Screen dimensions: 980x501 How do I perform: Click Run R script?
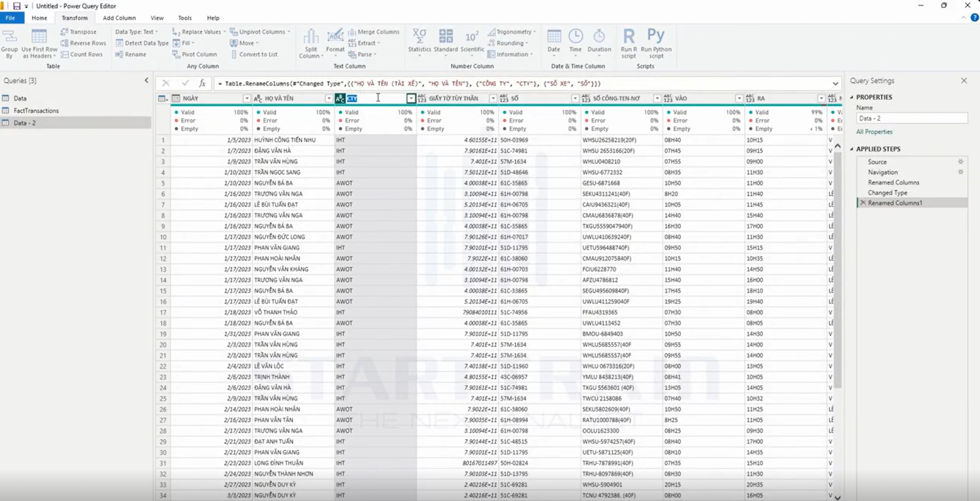tap(629, 44)
